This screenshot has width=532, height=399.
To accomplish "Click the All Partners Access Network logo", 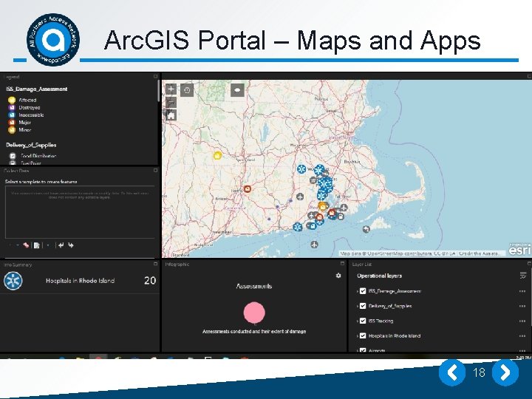I will [53, 40].
